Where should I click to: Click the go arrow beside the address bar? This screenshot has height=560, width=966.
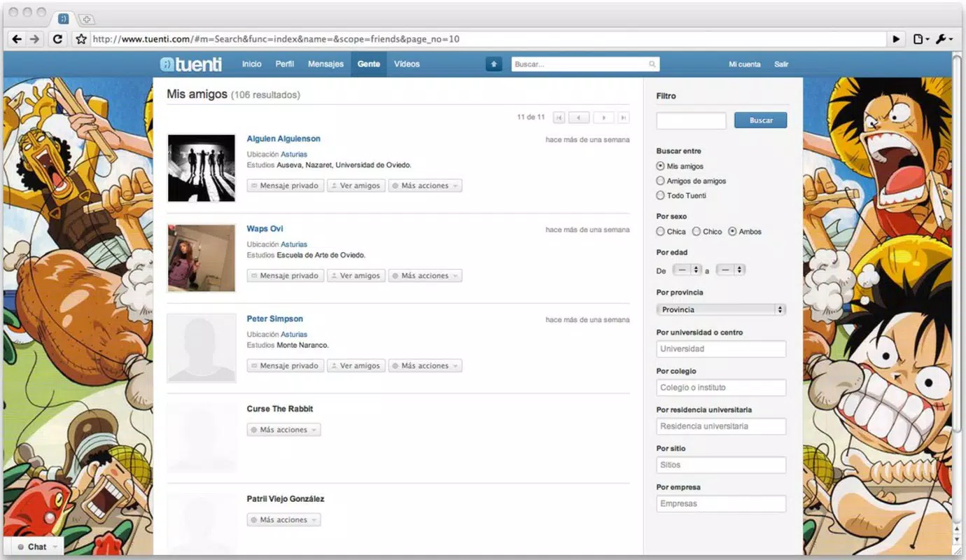[896, 39]
